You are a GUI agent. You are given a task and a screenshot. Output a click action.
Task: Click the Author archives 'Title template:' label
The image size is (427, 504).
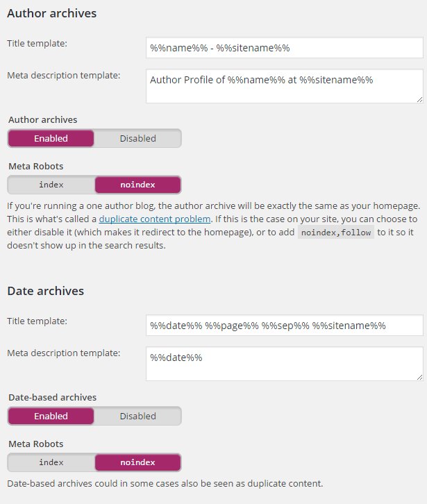coord(37,44)
